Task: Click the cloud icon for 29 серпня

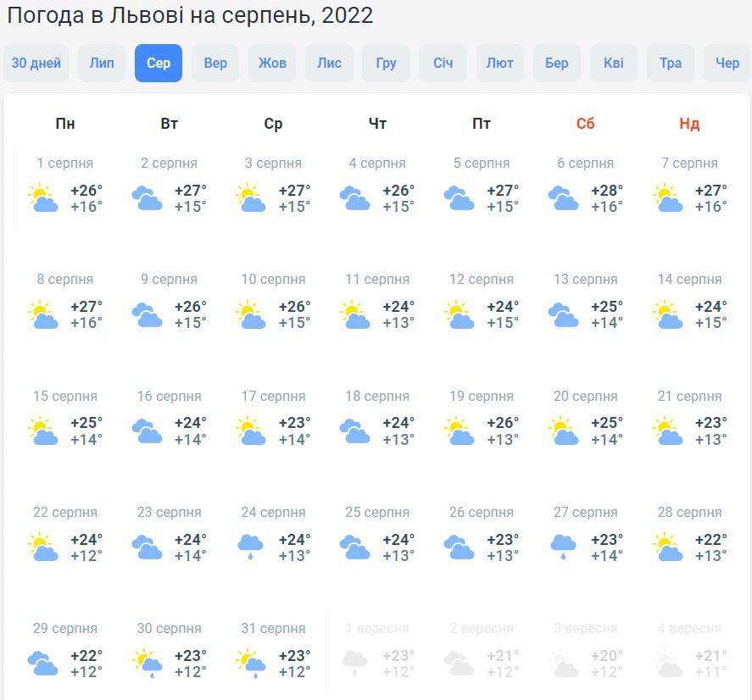Action: 42,664
